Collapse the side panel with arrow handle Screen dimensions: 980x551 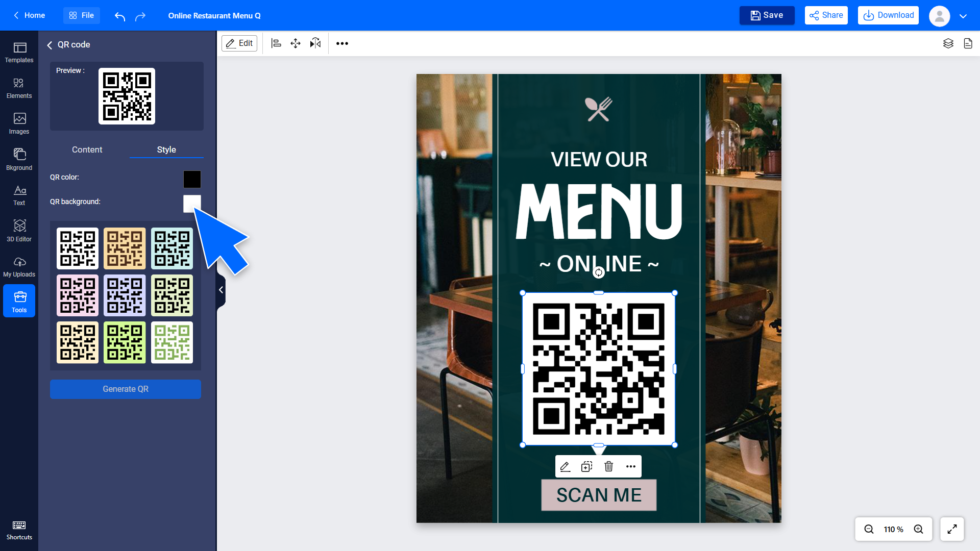(x=221, y=290)
